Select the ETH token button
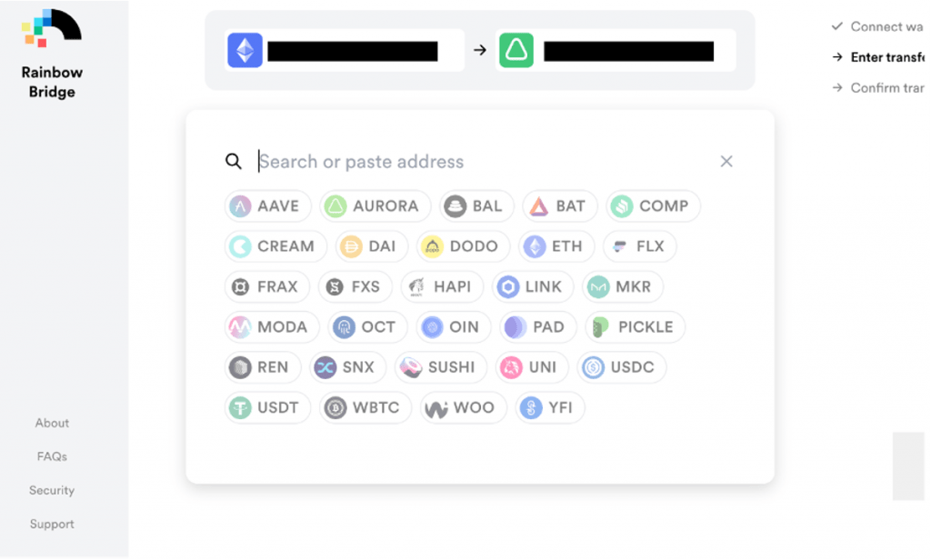The height and width of the screenshot is (560, 931). pos(556,246)
